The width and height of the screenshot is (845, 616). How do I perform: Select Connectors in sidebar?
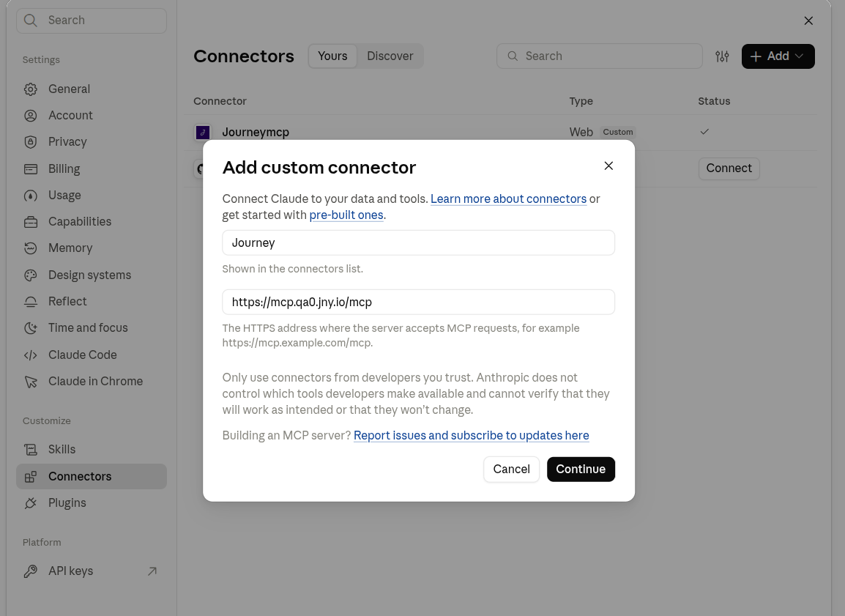91,476
